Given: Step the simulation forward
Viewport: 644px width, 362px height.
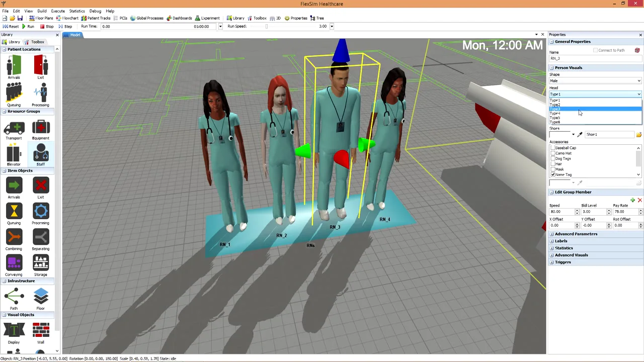Looking at the screenshot, I should [65, 26].
